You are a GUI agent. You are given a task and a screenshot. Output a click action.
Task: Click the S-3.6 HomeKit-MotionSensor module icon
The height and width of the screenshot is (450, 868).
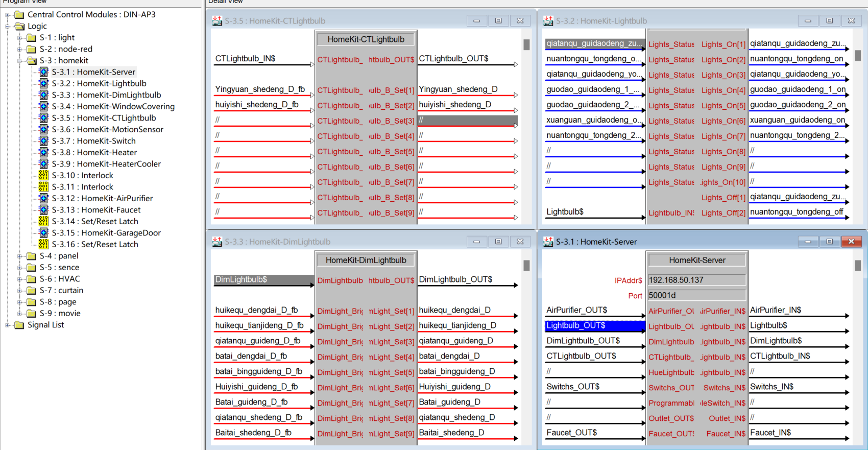(x=44, y=129)
